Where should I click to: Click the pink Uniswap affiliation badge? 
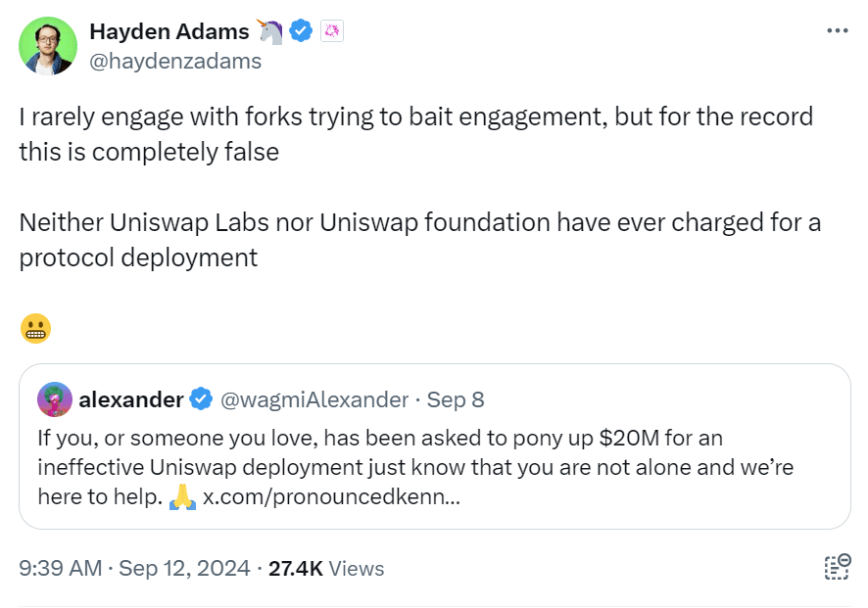pyautogui.click(x=332, y=31)
